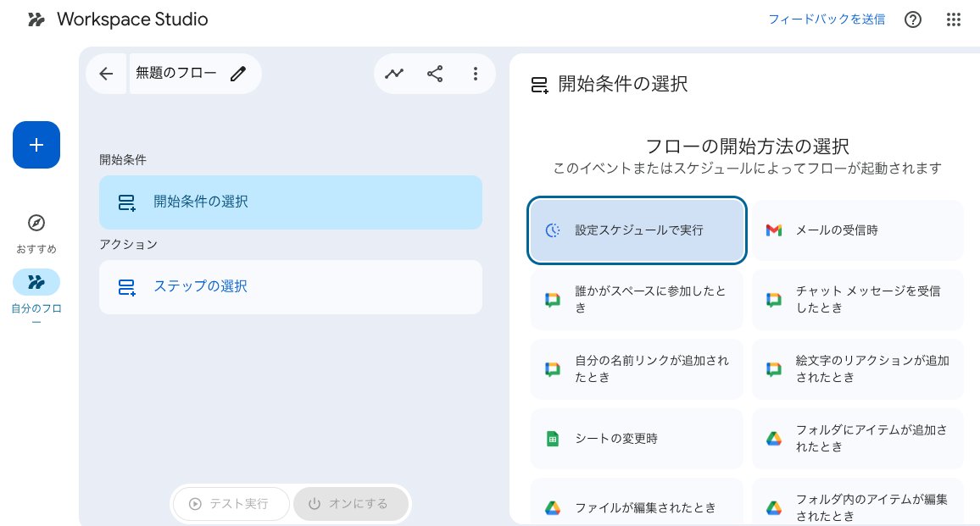Click the Gmail icon on メールの受信時
The width and height of the screenshot is (980, 526).
(774, 230)
